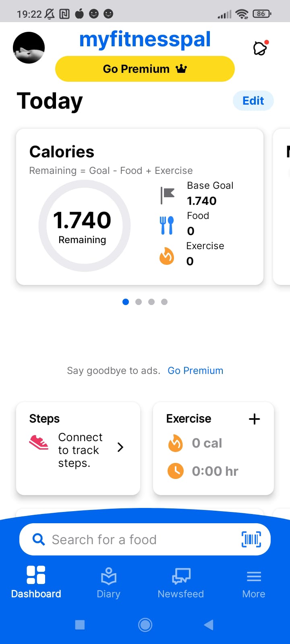Tap the Exercise flame icon in Calories card
290x644 pixels.
click(167, 256)
